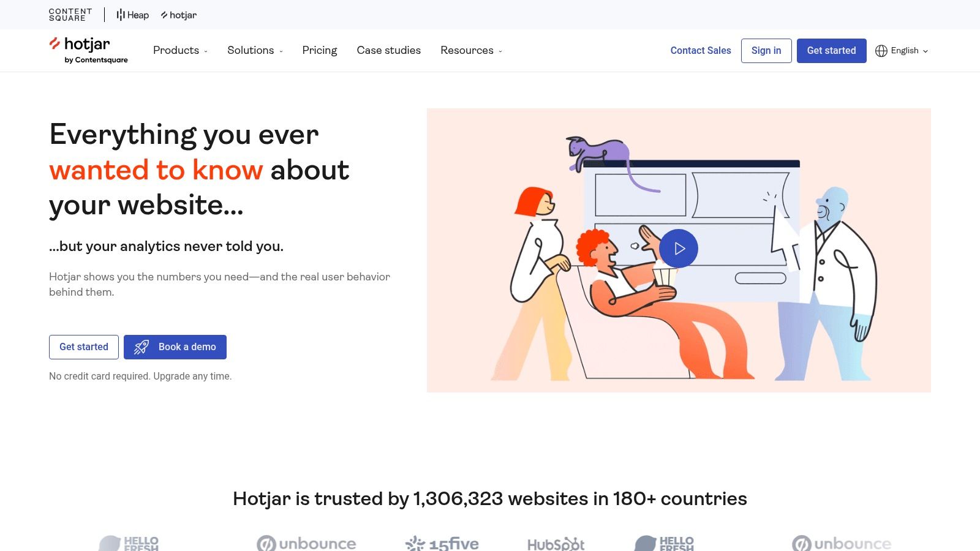Open the English language dropdown

(902, 51)
